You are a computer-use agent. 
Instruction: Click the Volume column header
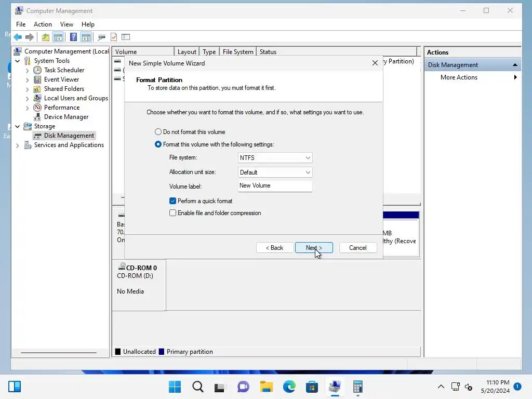point(143,51)
